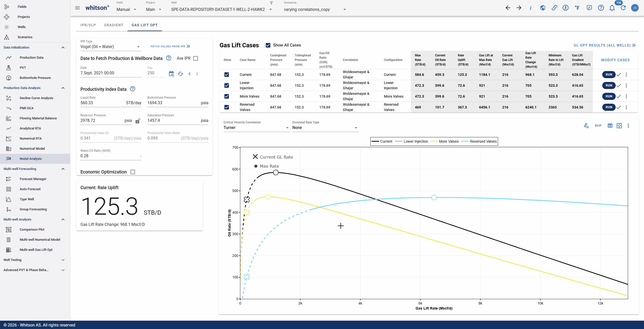
Task: Open notifications bell with 196 badge
Action: tap(612, 8)
